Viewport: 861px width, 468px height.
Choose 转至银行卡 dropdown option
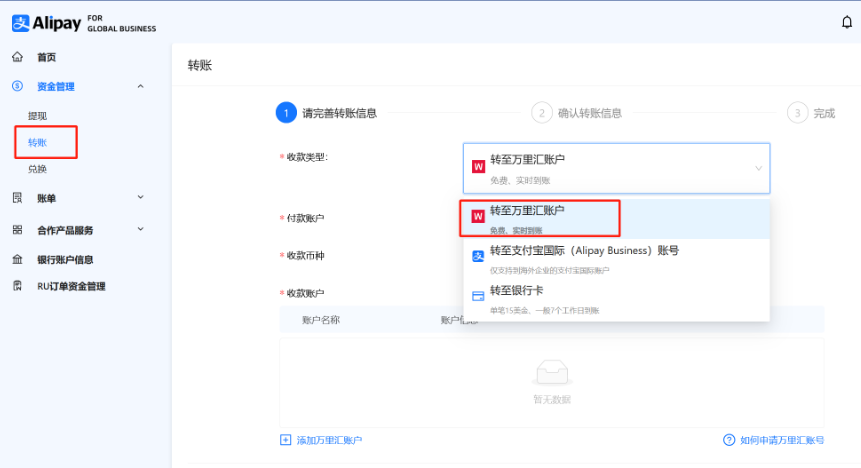pyautogui.click(x=616, y=299)
